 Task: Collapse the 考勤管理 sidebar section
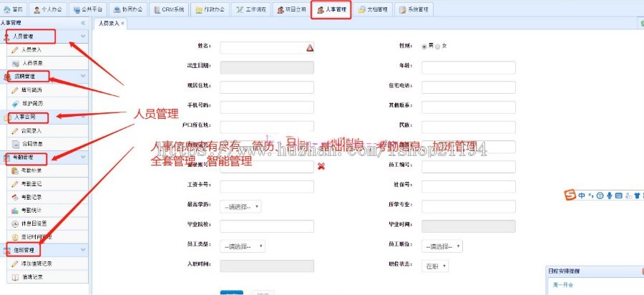point(84,158)
